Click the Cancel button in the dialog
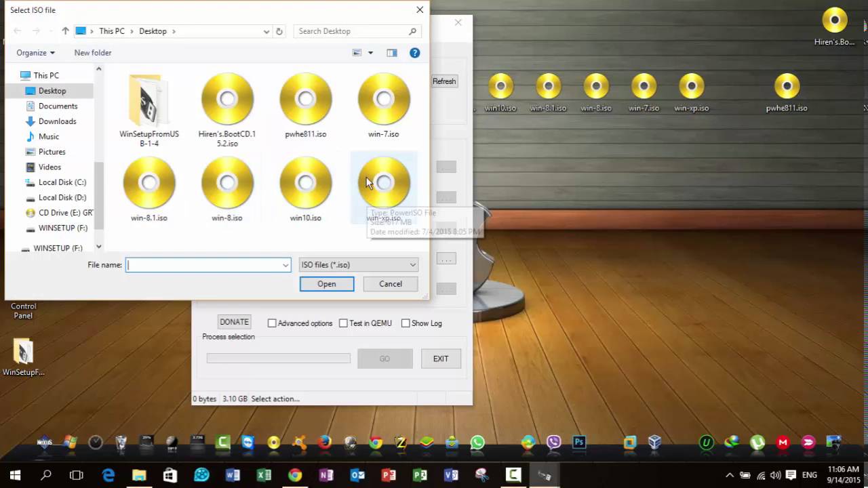Screen dimensions: 868x488 pyautogui.click(x=391, y=284)
